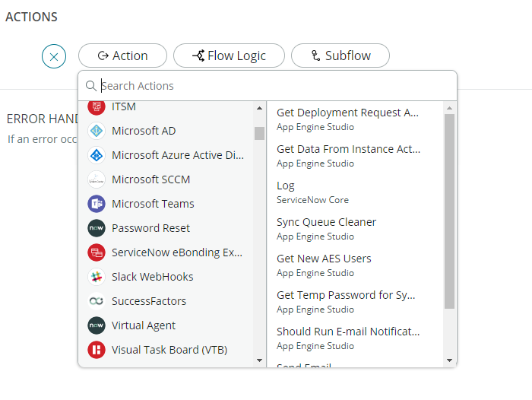Screen dimensions: 532x400
Task: Click the magnifier search icon
Action: click(x=90, y=86)
